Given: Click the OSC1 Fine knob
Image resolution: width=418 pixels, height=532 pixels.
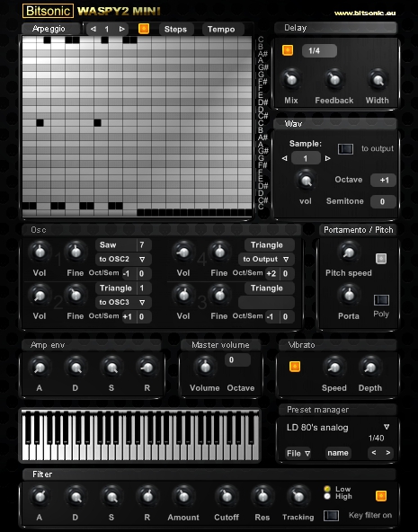Looking at the screenshot, I should pos(76,252).
